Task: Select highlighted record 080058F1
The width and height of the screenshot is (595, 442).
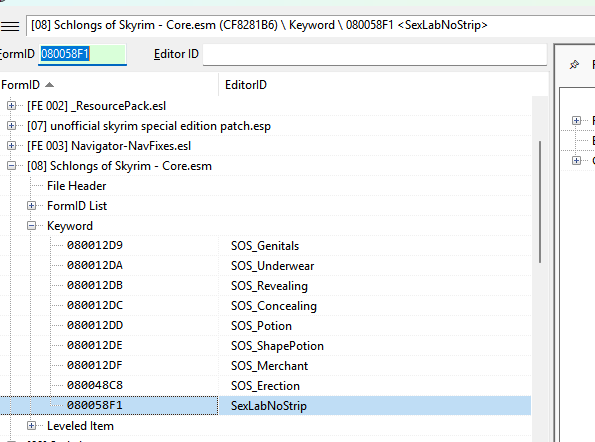Action: tap(95, 406)
